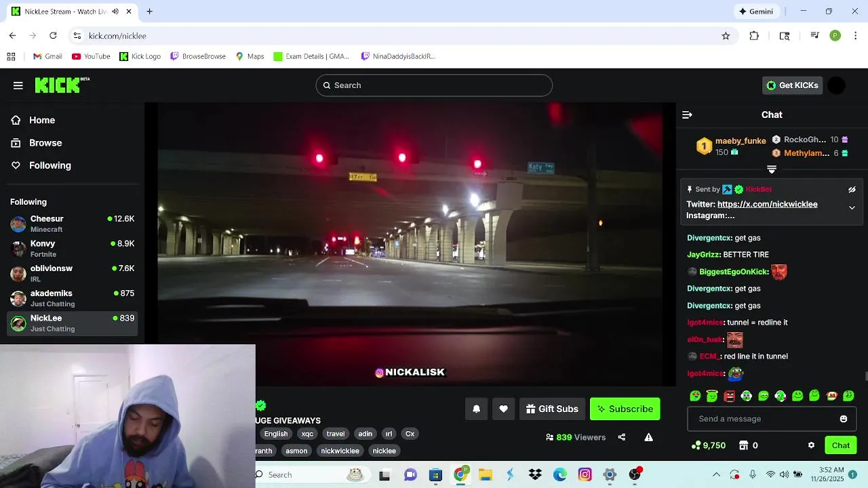Expand the gift leaderboard arrow
The image size is (868, 488).
[772, 169]
